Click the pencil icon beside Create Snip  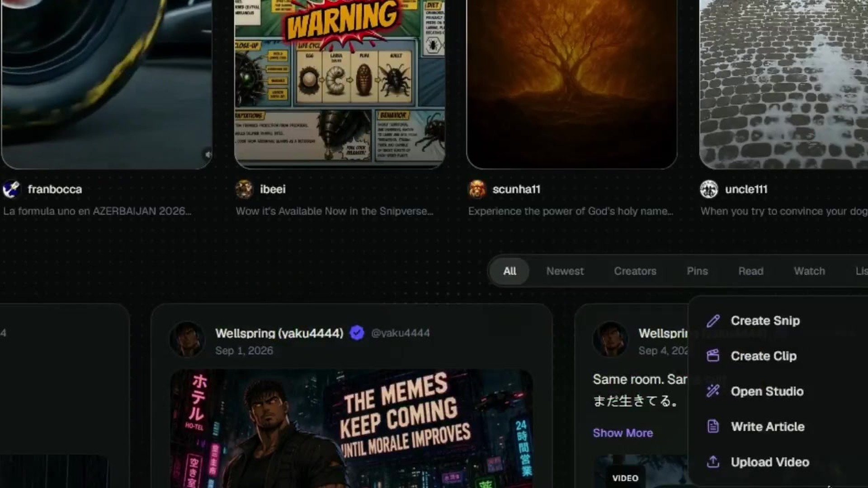[x=713, y=321]
